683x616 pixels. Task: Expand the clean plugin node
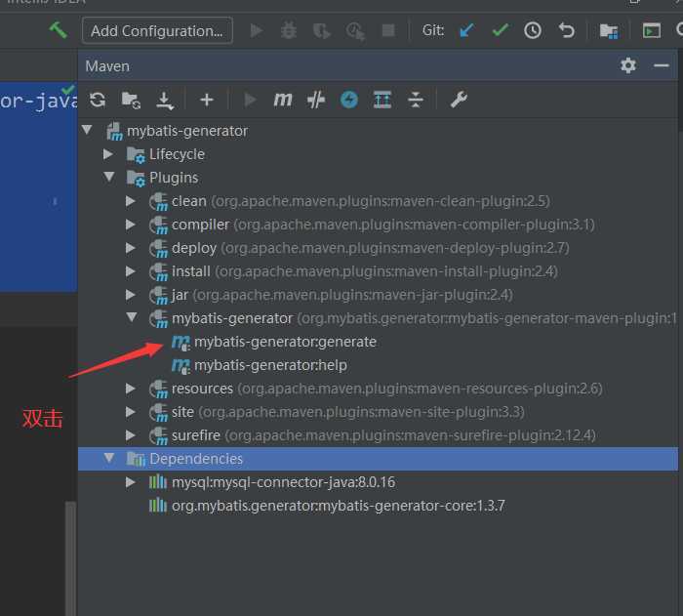pos(130,200)
